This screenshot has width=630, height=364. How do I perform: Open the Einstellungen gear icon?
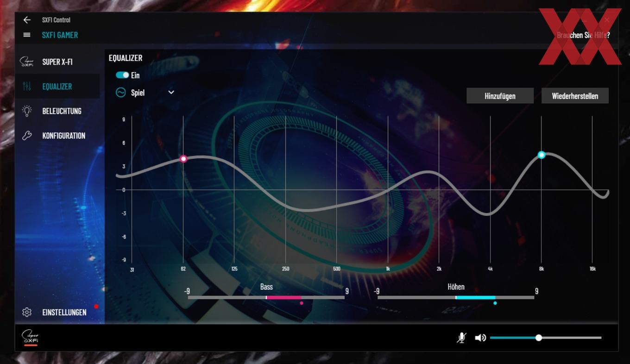27,312
